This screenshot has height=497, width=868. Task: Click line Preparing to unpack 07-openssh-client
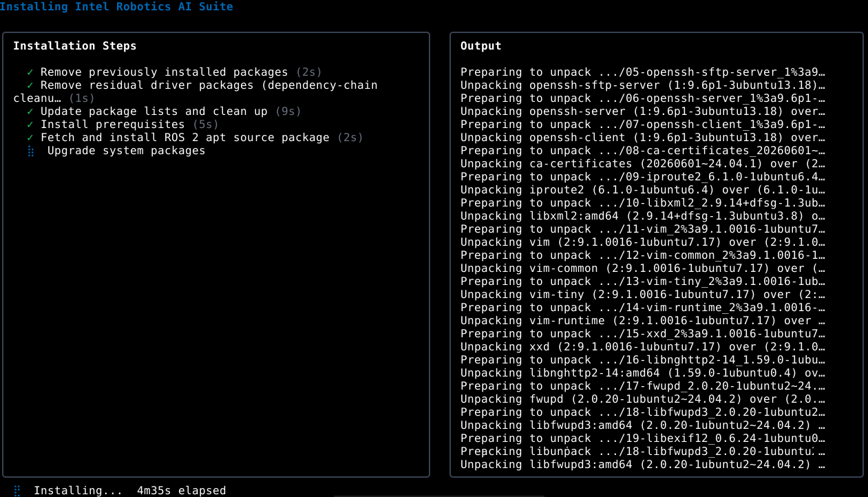tap(643, 125)
